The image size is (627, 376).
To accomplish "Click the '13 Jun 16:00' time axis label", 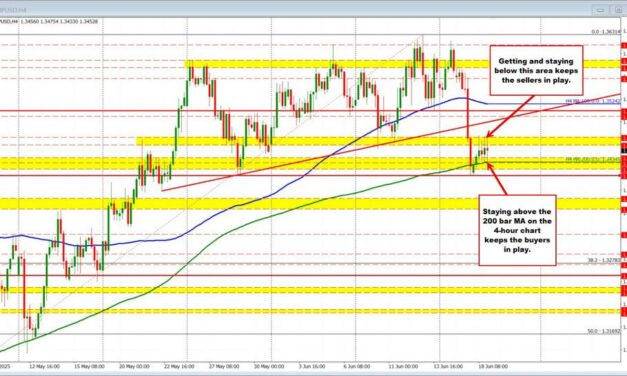I will click(448, 366).
